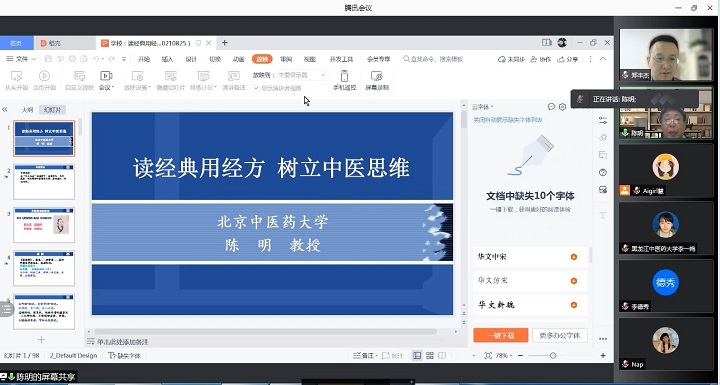Toggle the 备注 notes pane in status bar

click(x=364, y=356)
